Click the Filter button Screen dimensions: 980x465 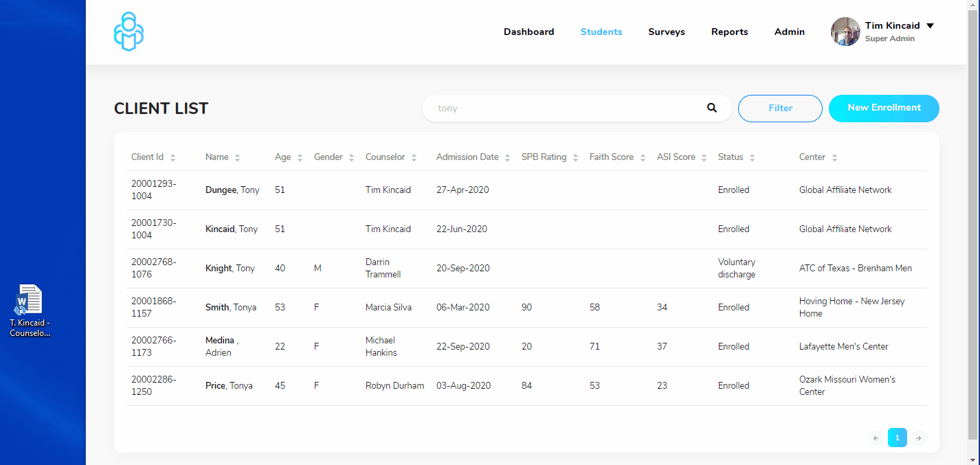point(780,108)
